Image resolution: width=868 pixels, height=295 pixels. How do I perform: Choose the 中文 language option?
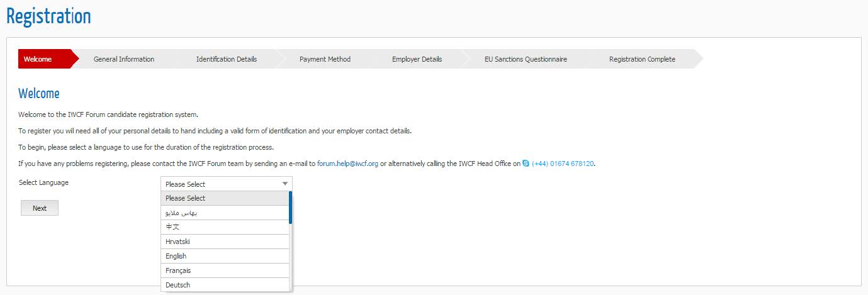coord(225,227)
